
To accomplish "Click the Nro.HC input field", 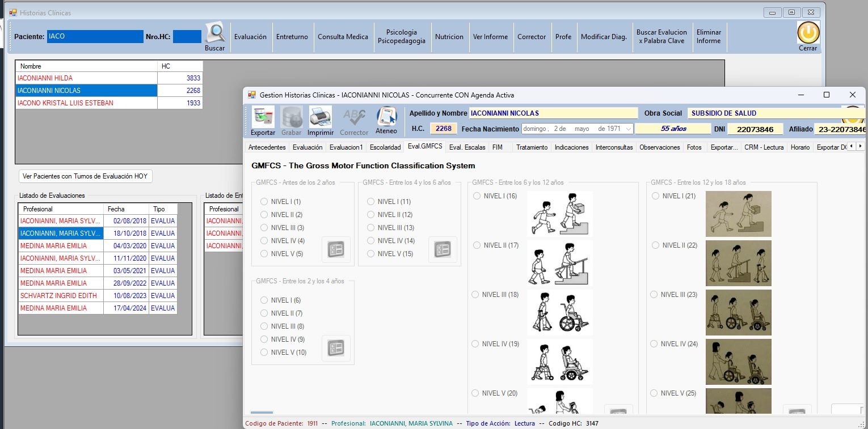I will [x=187, y=36].
